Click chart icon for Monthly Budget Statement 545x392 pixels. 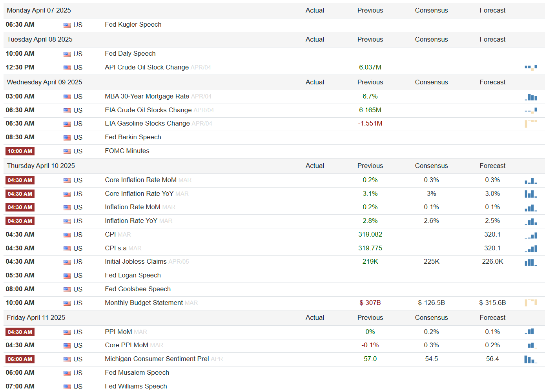pos(530,303)
